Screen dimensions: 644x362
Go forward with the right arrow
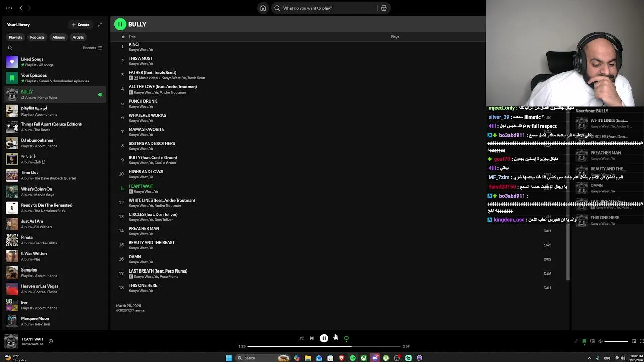click(29, 8)
